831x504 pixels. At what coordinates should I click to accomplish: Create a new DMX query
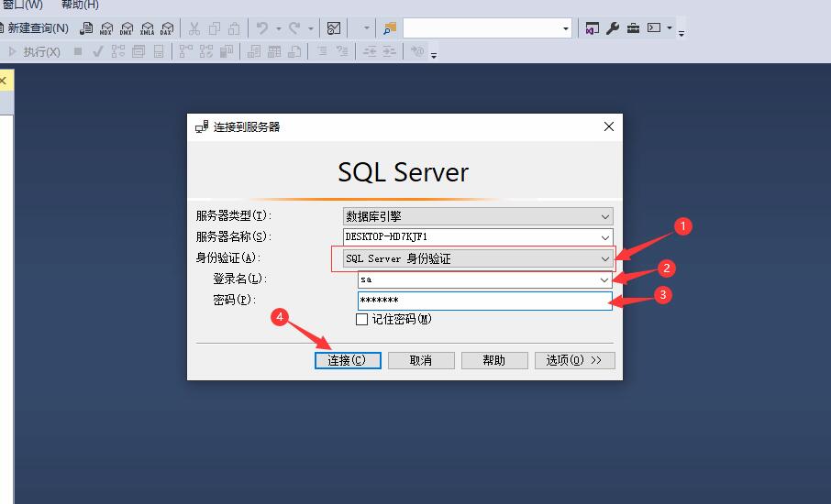(x=127, y=28)
